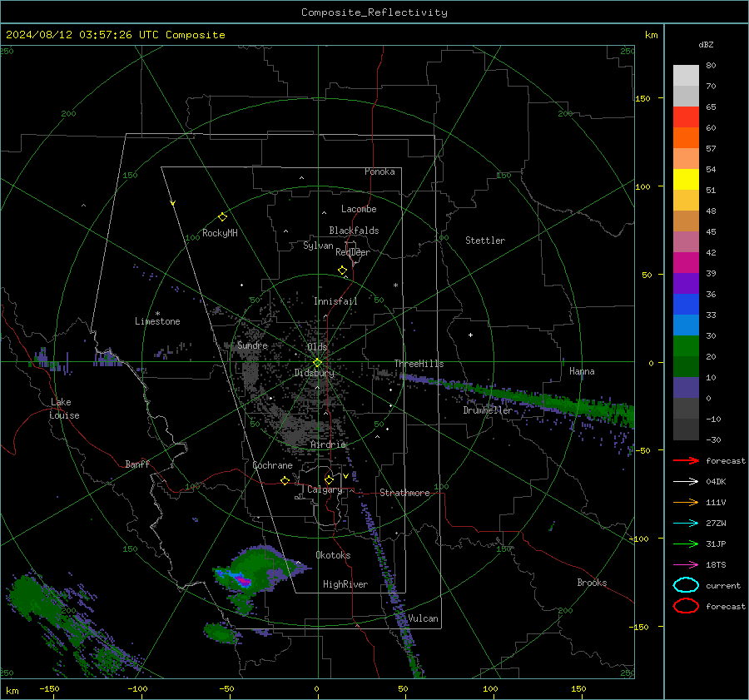Screen dimensions: 749x700
Task: Click the magenta swatch below 42 dBZ
Action: tap(686, 263)
